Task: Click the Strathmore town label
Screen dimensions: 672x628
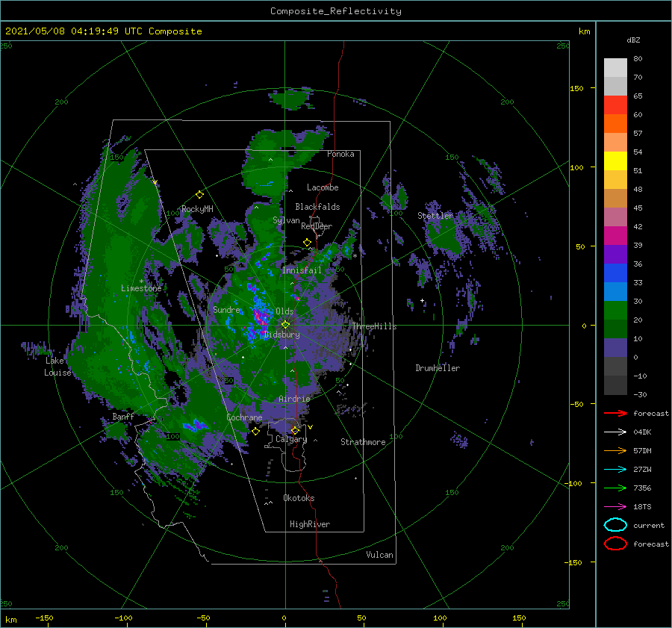Action: click(363, 442)
